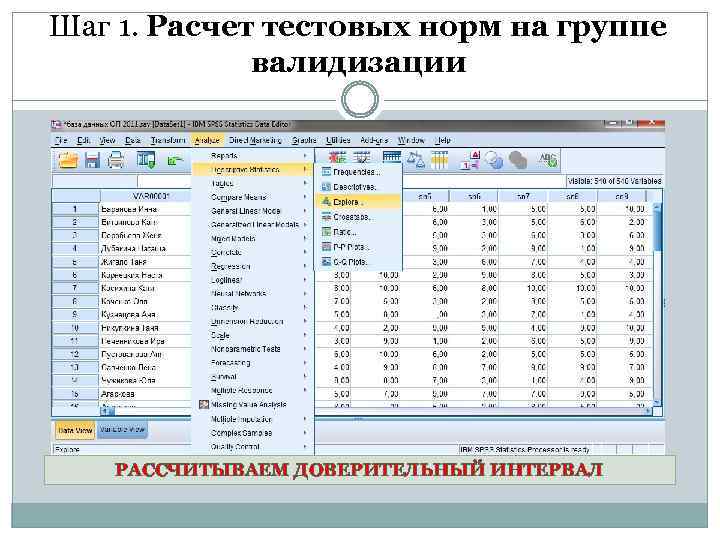Image resolution: width=720 pixels, height=540 pixels.
Task: Open the Help menu
Action: 443,141
